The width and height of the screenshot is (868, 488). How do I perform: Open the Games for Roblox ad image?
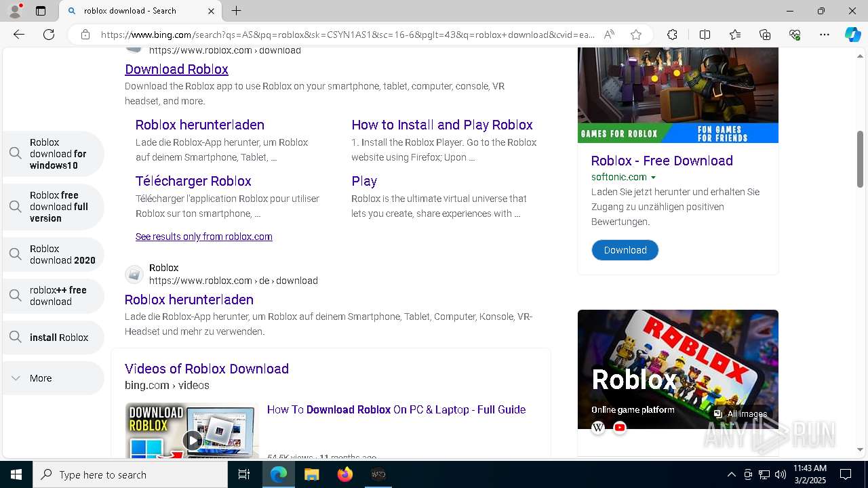click(x=678, y=95)
